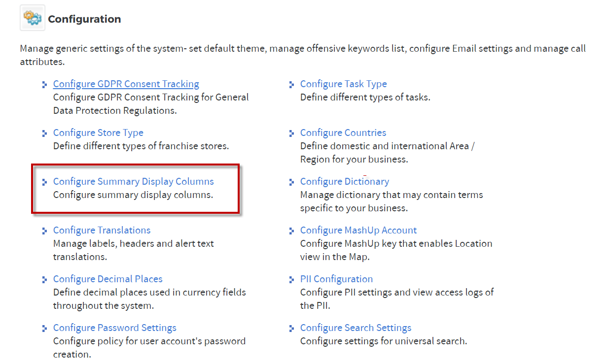Click bullet icon beside PII Configuration
Image resolution: width=609 pixels, height=364 pixels.
292,280
